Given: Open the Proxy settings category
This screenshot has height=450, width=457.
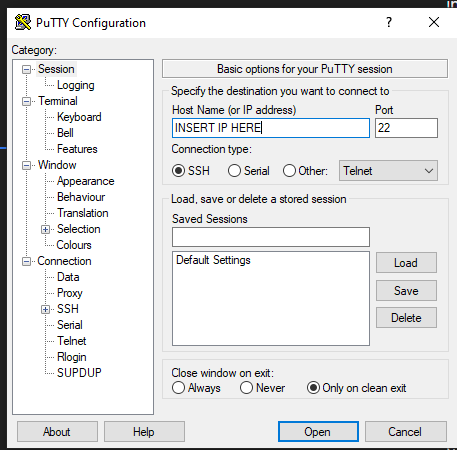Looking at the screenshot, I should click(70, 293).
